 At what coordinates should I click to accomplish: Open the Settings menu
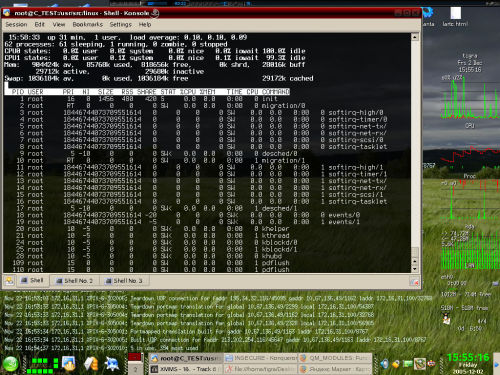pos(120,24)
